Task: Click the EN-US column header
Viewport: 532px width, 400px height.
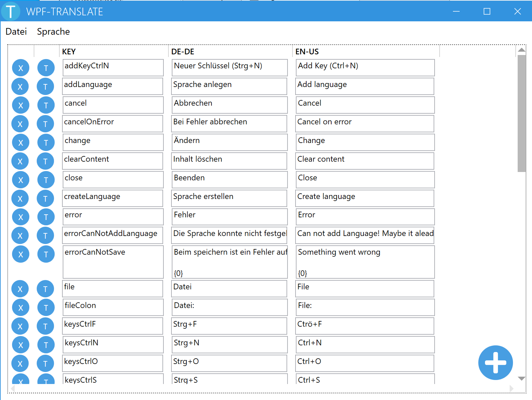Action: point(366,52)
